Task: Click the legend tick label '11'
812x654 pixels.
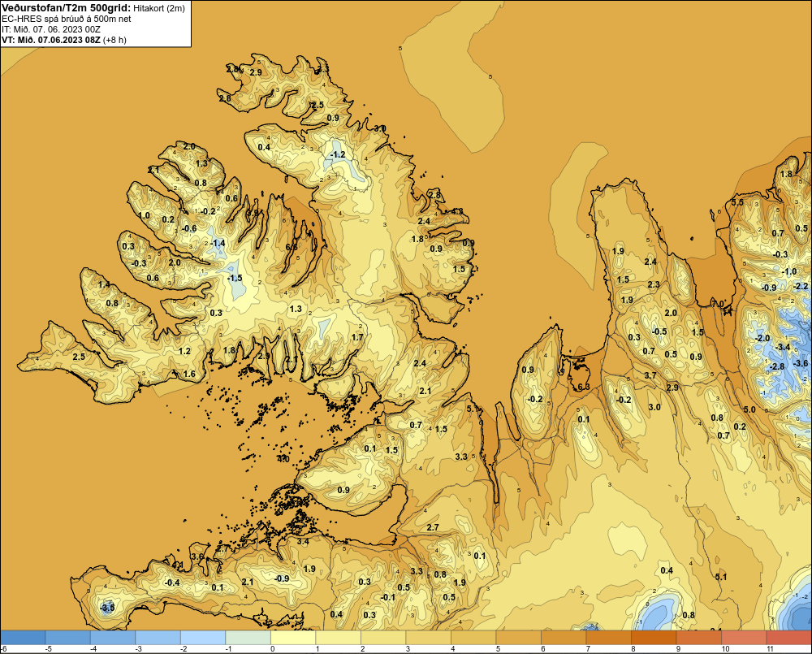Action: click(x=770, y=649)
